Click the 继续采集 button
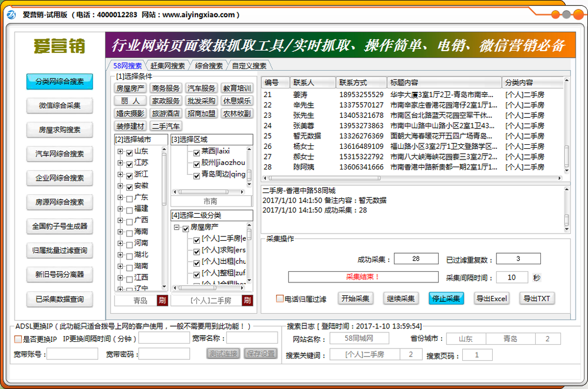Image resolution: width=588 pixels, height=389 pixels. coord(400,298)
